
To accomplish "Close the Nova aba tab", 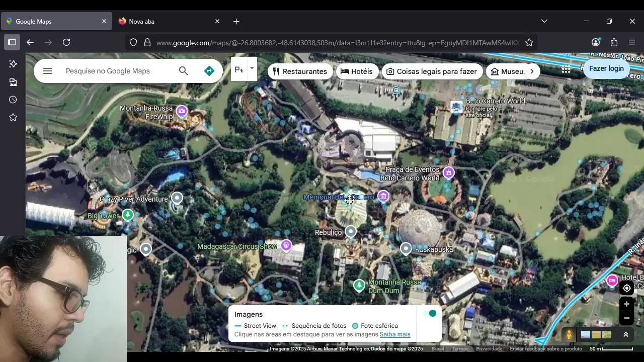I will coord(217,21).
